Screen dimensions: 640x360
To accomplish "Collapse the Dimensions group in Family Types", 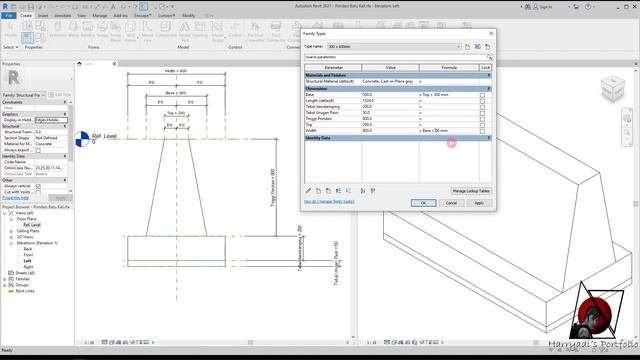I will click(x=489, y=89).
